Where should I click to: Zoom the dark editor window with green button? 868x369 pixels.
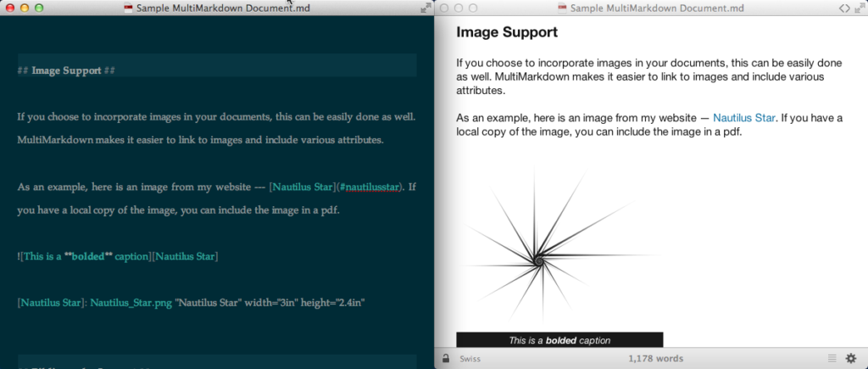(39, 8)
